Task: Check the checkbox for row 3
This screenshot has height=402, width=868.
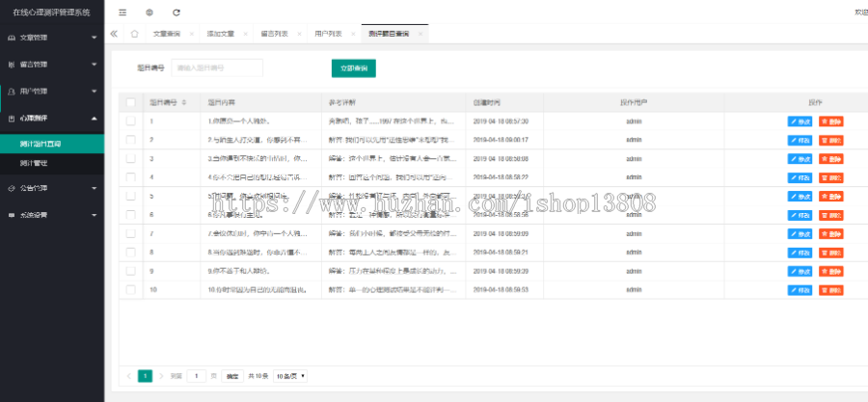Action: coord(130,159)
